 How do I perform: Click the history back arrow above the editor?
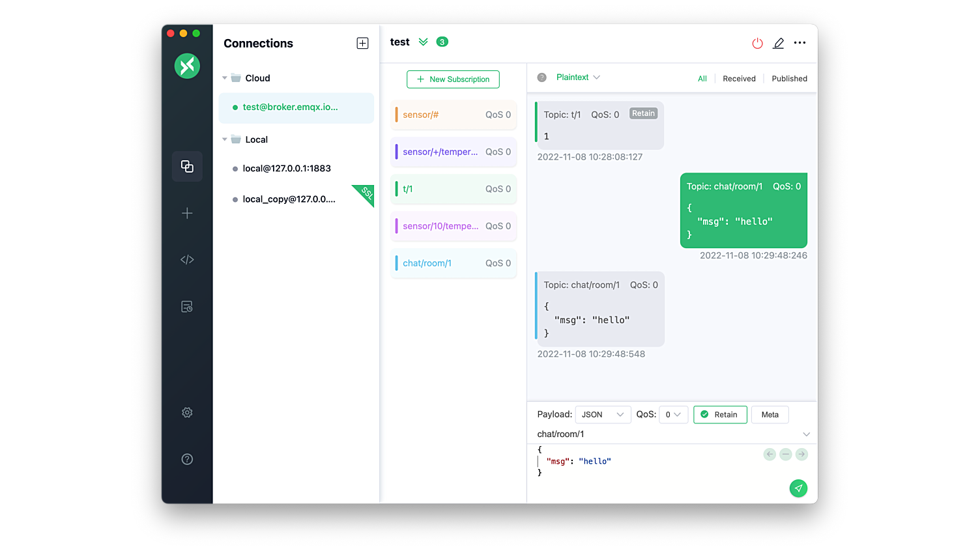click(770, 454)
